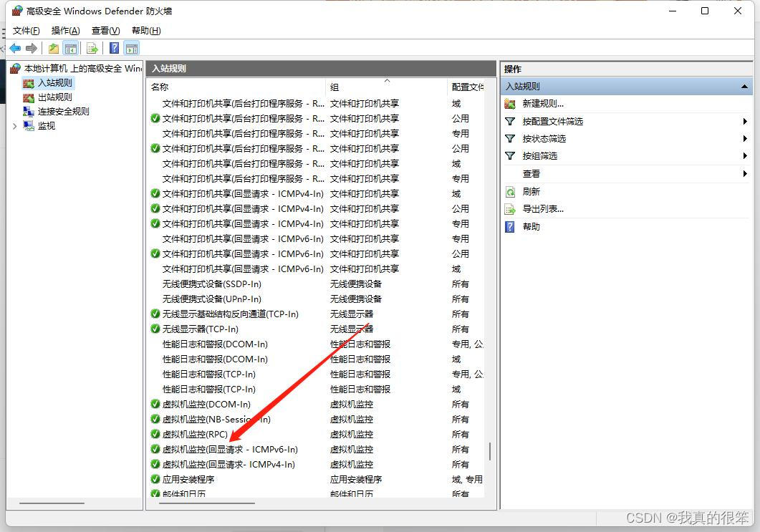This screenshot has width=760, height=532.
Task: Click the Back arrow toolbar icon
Action: 15,48
